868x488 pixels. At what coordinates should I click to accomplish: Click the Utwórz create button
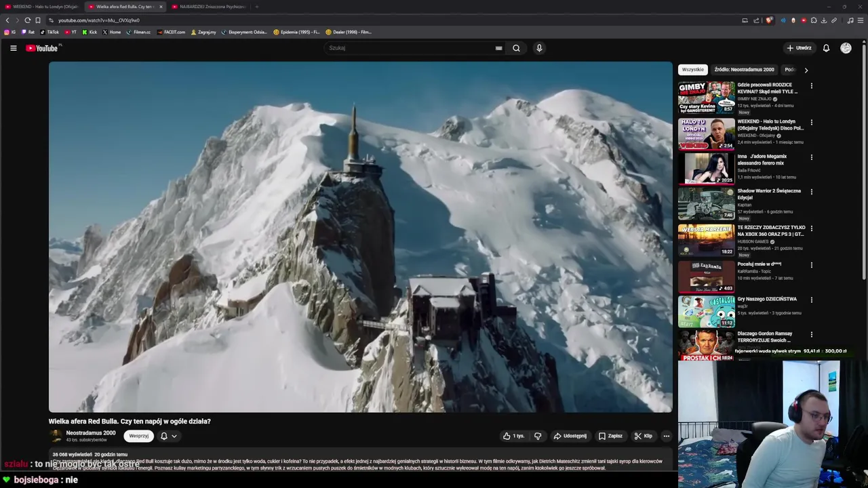tap(799, 48)
